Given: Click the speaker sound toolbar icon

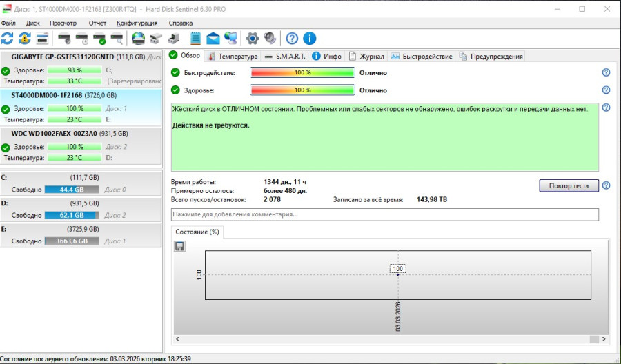Looking at the screenshot, I should [270, 38].
